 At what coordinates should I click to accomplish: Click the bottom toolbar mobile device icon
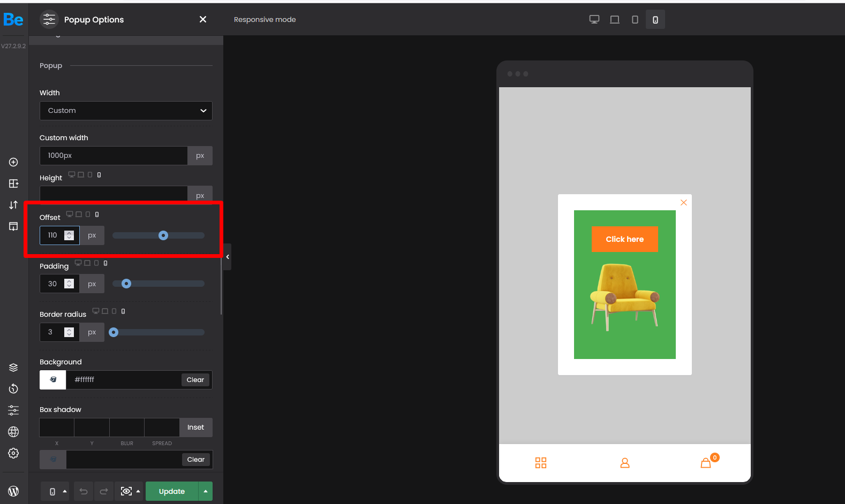pos(52,491)
